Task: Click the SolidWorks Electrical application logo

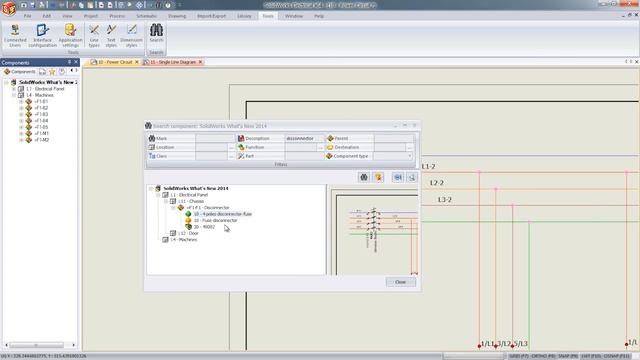Action: point(9,8)
